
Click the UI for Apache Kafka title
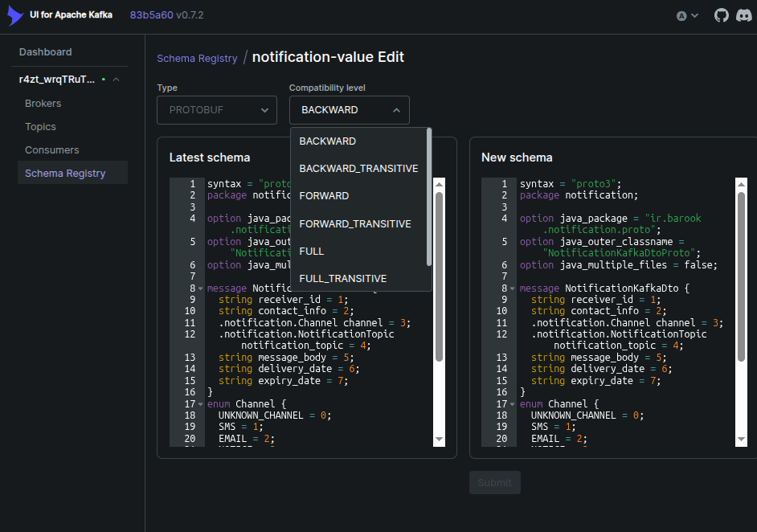(71, 15)
